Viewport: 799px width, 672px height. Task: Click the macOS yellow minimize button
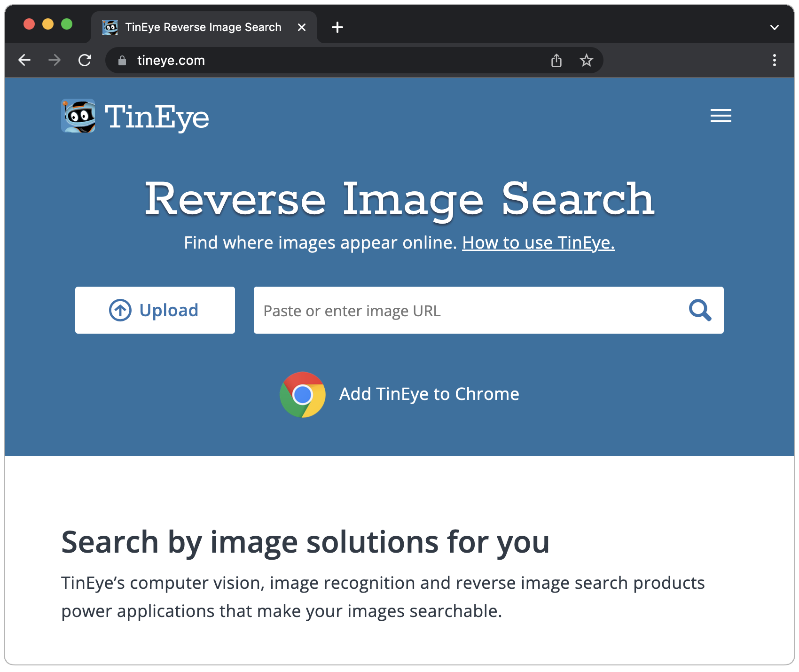(48, 24)
